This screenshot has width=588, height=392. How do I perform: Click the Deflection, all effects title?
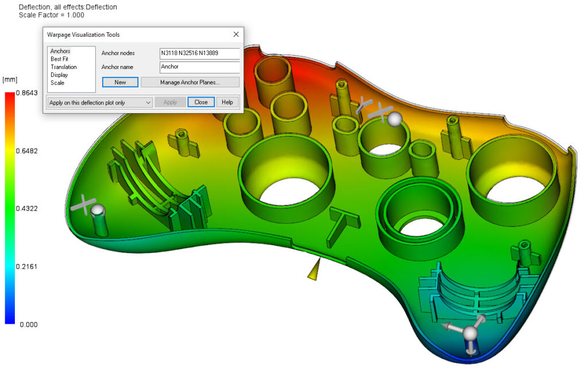(x=68, y=7)
